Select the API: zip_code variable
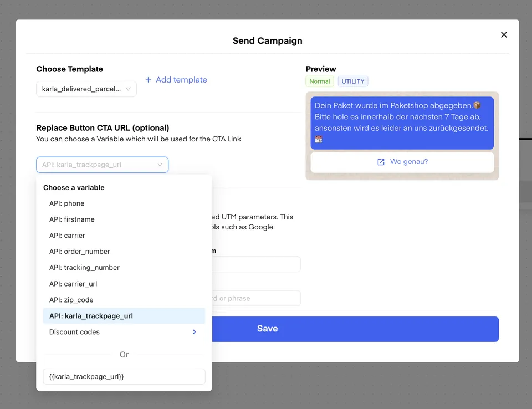The height and width of the screenshot is (409, 532). pyautogui.click(x=71, y=300)
